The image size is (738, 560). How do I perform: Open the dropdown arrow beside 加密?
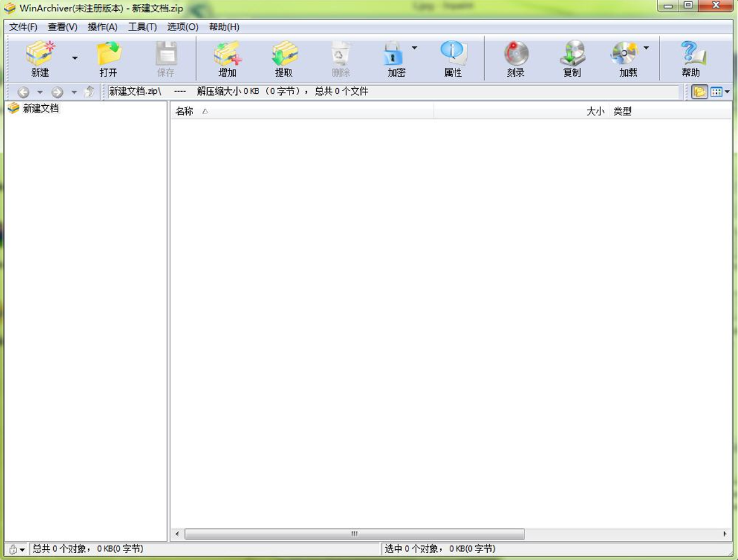[414, 48]
